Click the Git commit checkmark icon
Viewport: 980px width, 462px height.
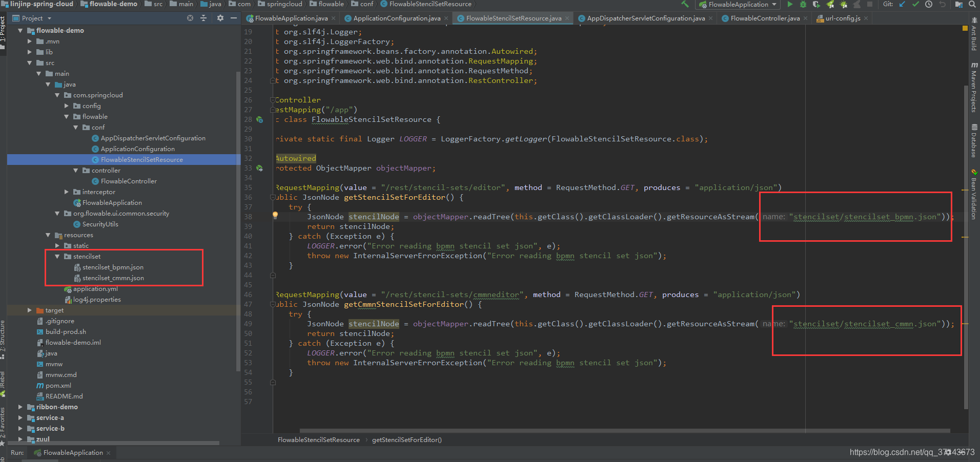click(915, 4)
